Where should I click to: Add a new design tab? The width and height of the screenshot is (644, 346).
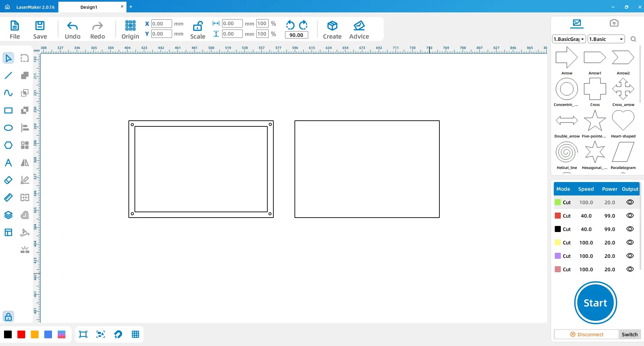tap(131, 7)
